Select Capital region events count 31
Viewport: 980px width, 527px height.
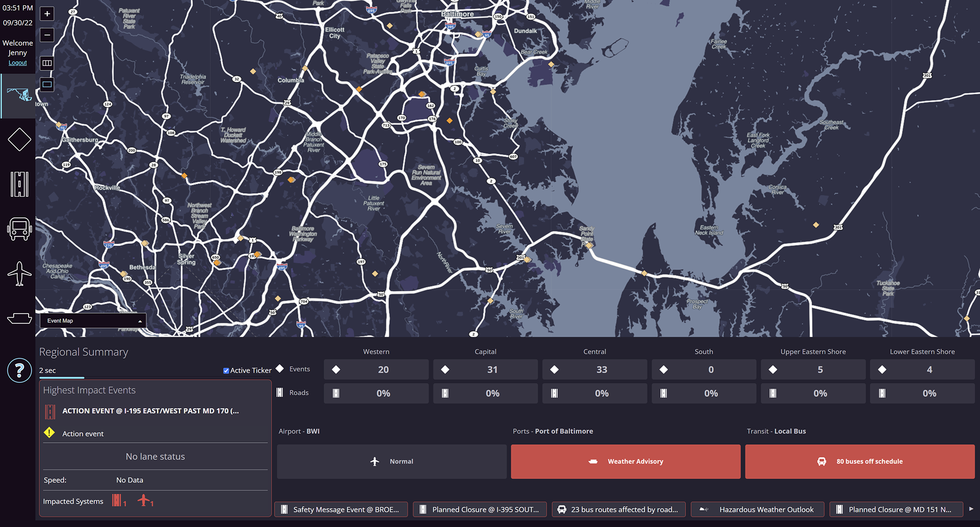[485, 369]
